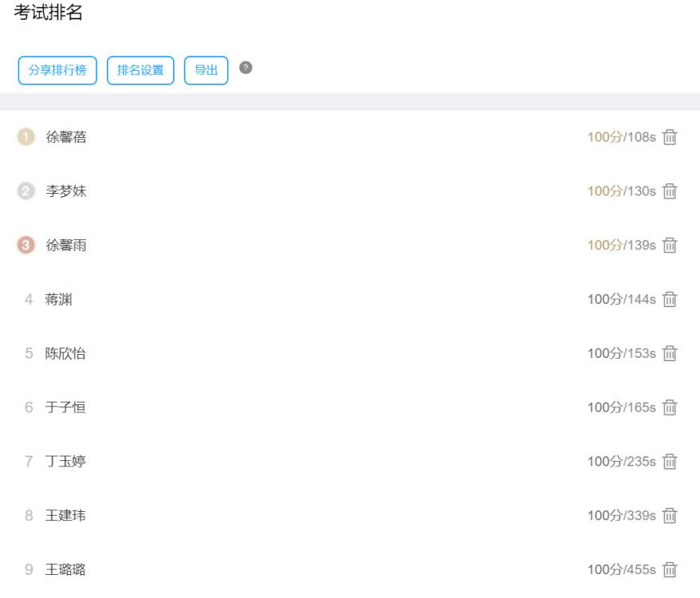Remove 徐馨雨's entry with trash icon
This screenshot has height=598, width=700.
click(x=670, y=246)
